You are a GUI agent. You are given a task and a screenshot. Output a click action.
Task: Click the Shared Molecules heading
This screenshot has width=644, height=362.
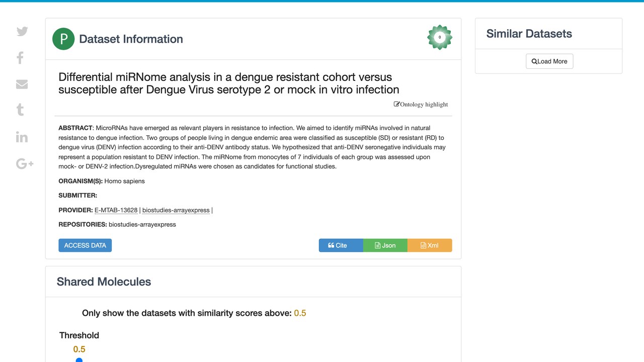click(104, 282)
